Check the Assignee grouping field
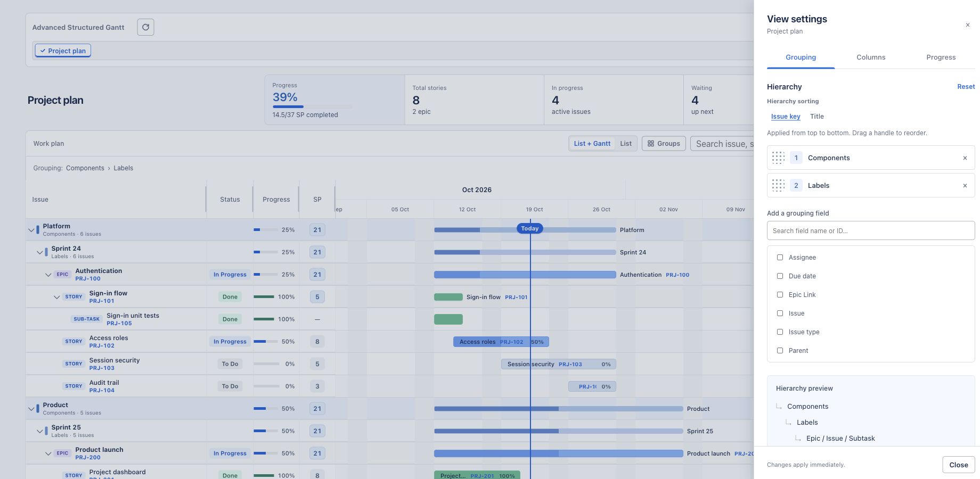This screenshot has height=479, width=980. pyautogui.click(x=780, y=258)
